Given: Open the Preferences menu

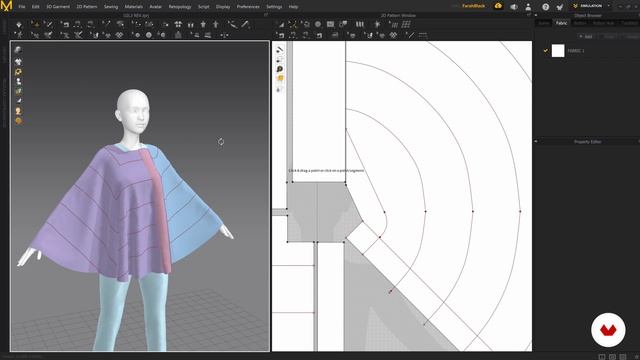Looking at the screenshot, I should (x=248, y=7).
